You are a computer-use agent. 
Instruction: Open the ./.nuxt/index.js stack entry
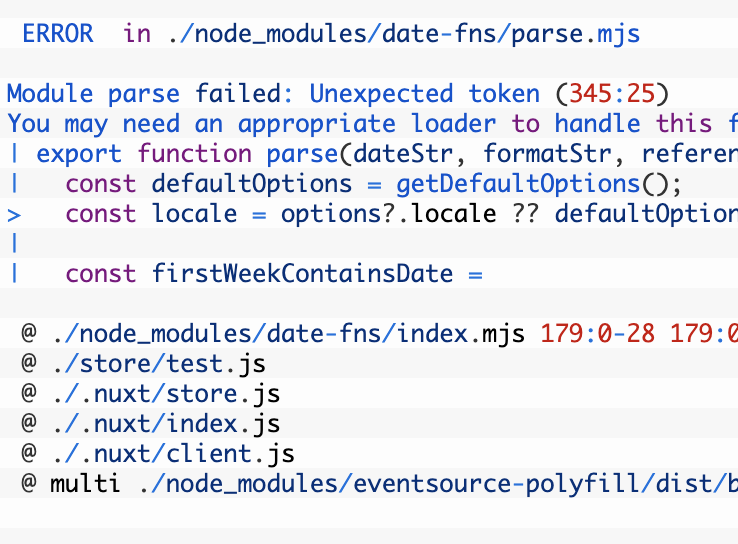165,424
